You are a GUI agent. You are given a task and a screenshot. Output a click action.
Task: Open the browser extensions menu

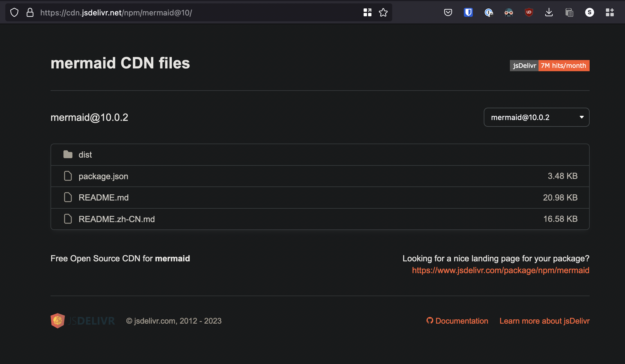click(610, 12)
